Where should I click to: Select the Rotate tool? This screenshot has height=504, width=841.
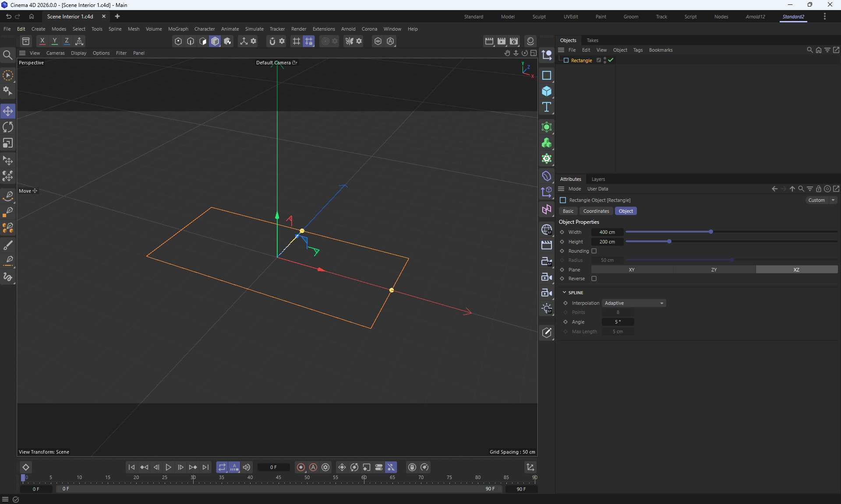pos(8,127)
